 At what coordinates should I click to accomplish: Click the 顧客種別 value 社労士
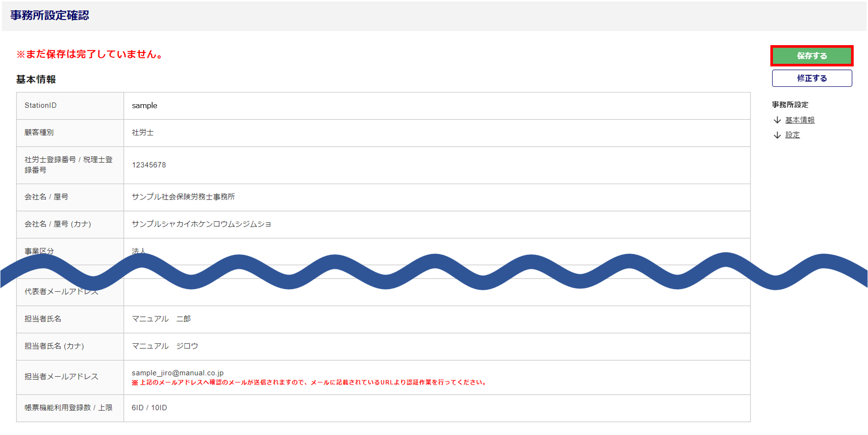[x=143, y=132]
